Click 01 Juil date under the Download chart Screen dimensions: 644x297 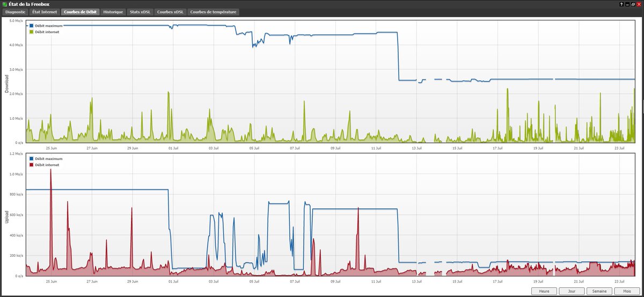[x=173, y=148]
